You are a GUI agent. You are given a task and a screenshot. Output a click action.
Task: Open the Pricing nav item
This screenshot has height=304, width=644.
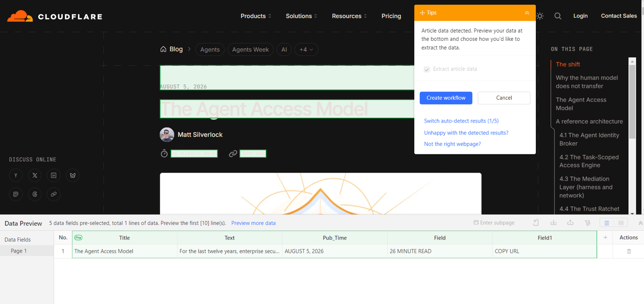(391, 16)
